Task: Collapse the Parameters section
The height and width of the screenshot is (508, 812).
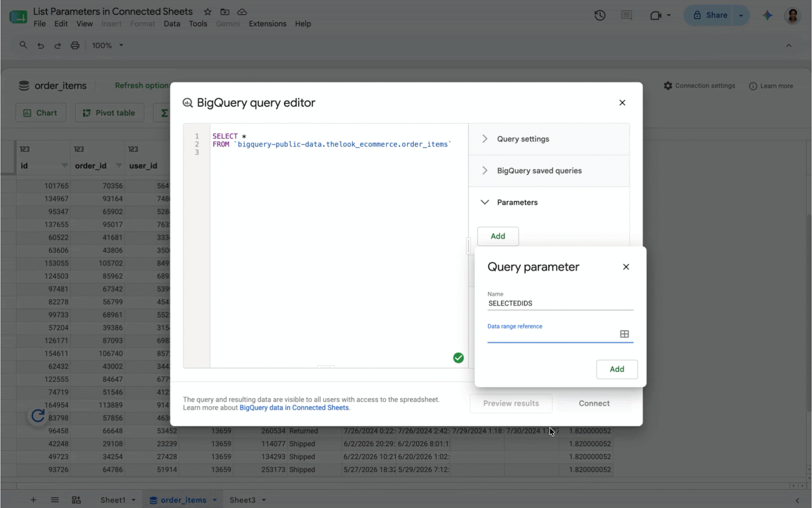Action: 549,202
